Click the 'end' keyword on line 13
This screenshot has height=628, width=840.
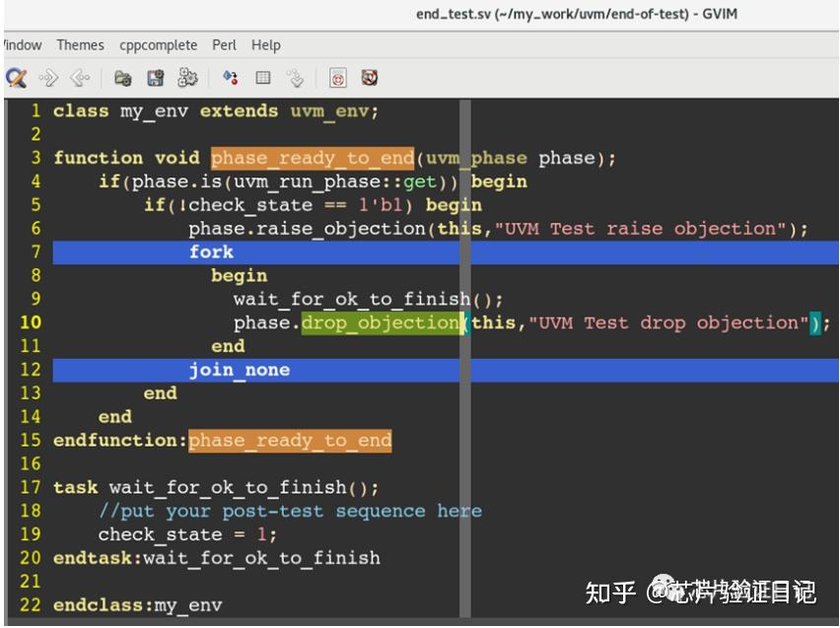coord(160,393)
